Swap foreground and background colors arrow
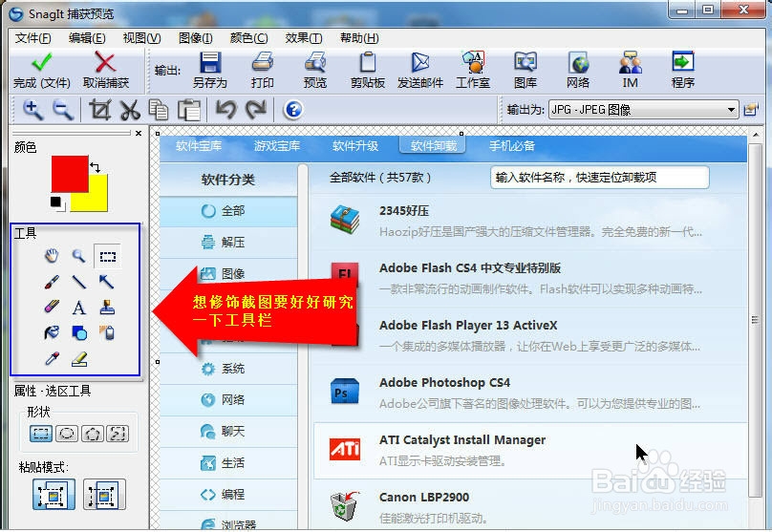This screenshot has width=772, height=532. pyautogui.click(x=95, y=167)
